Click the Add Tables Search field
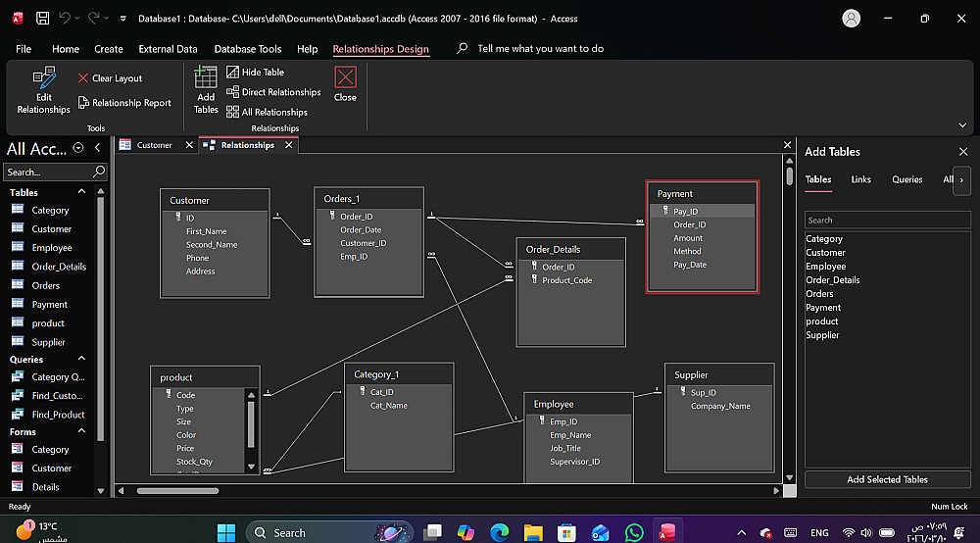This screenshot has height=543, width=980. (x=888, y=220)
